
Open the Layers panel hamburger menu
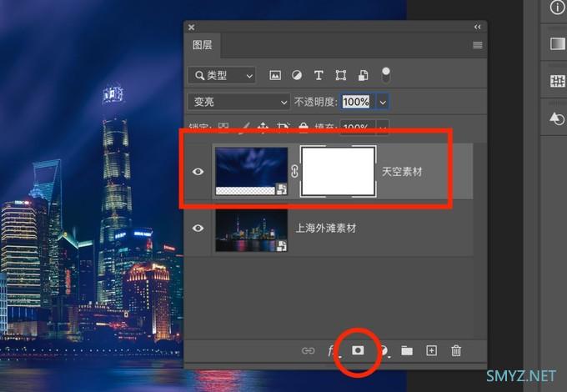478,45
